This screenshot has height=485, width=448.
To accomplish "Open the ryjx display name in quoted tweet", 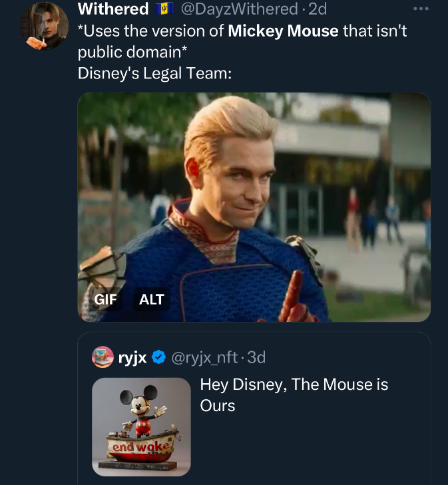I will [x=132, y=358].
